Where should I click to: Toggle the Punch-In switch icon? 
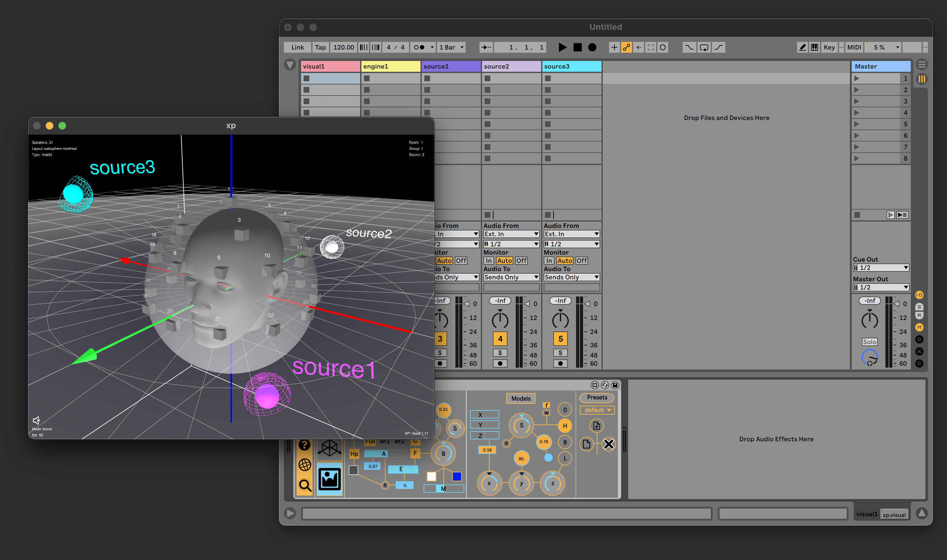coord(689,47)
